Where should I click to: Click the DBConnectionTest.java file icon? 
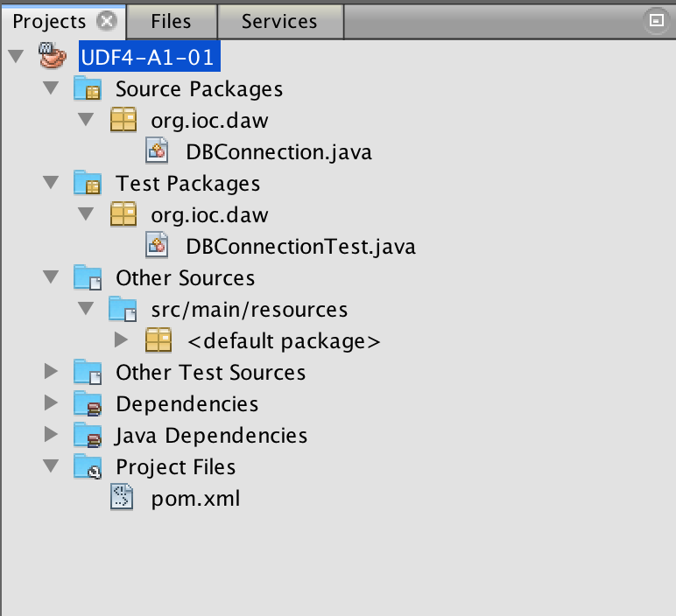point(157,245)
